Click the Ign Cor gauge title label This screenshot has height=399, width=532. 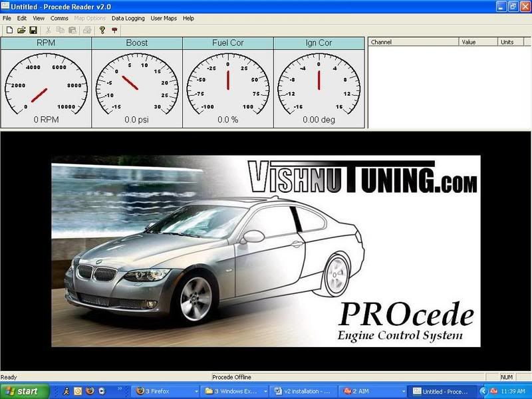coord(319,43)
